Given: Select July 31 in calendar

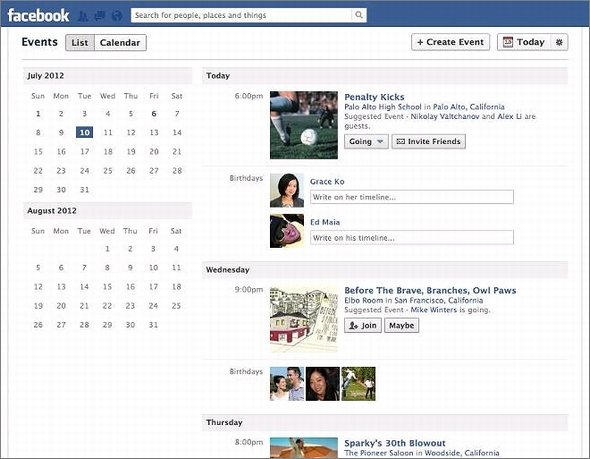Looking at the screenshot, I should [x=84, y=190].
